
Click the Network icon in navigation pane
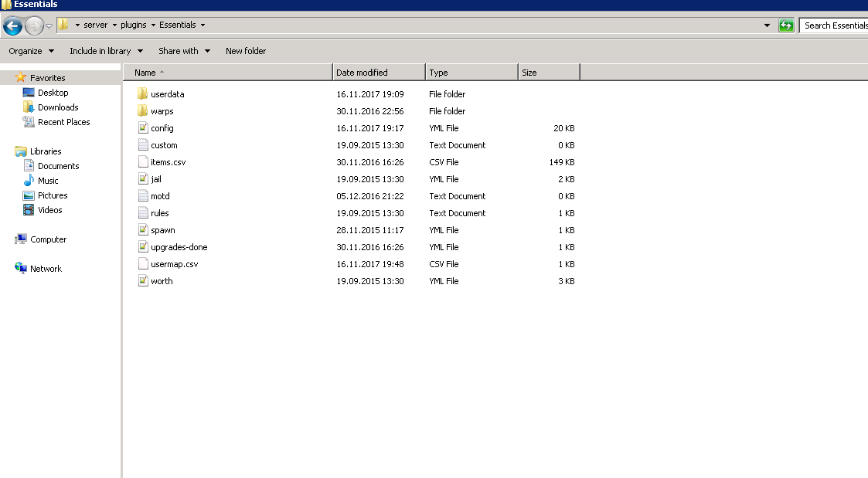20,268
